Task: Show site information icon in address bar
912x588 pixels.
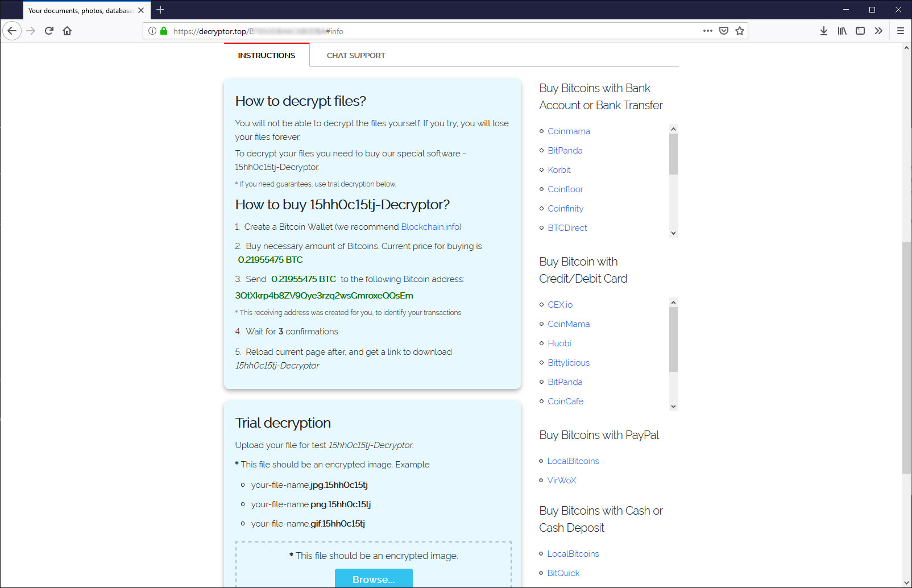Action: point(152,31)
